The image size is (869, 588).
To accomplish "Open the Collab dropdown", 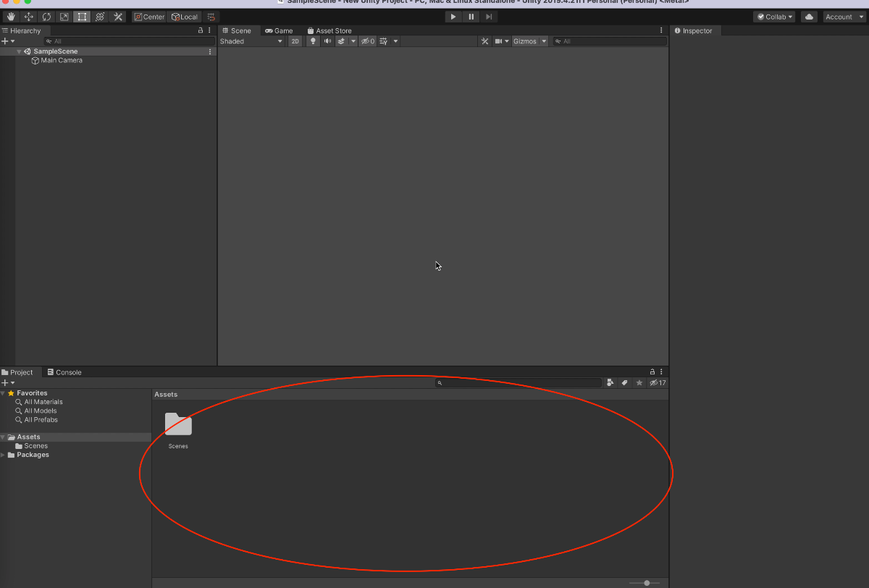I will (774, 17).
